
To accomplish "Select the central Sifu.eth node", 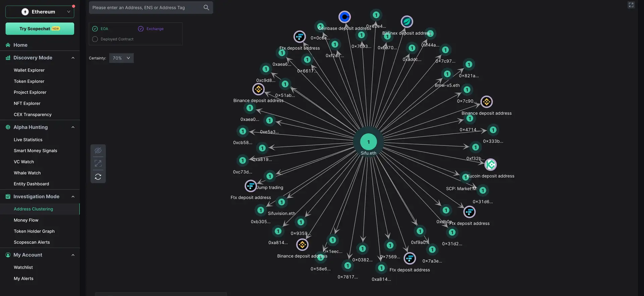I will point(368,142).
